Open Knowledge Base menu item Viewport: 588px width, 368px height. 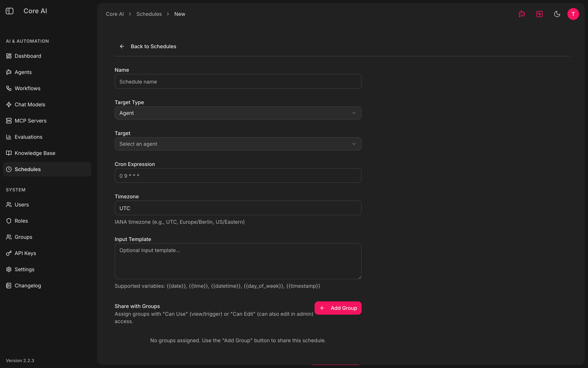[47, 153]
